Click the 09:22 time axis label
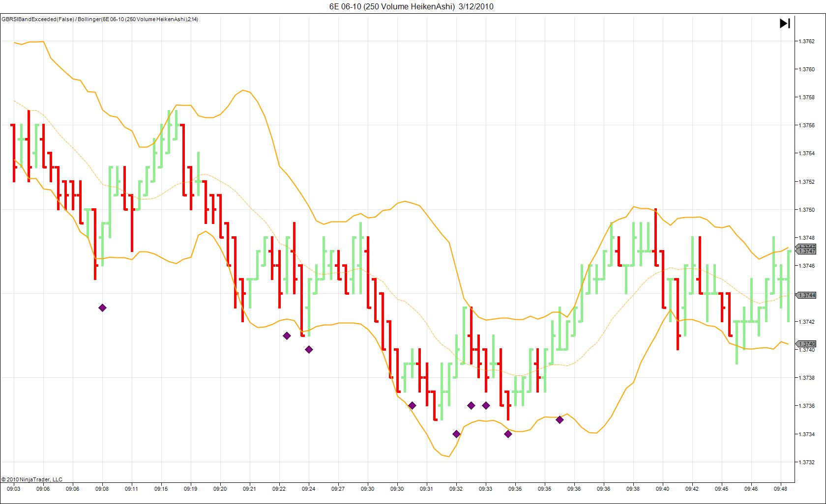This screenshot has height=504, width=826. click(x=279, y=489)
